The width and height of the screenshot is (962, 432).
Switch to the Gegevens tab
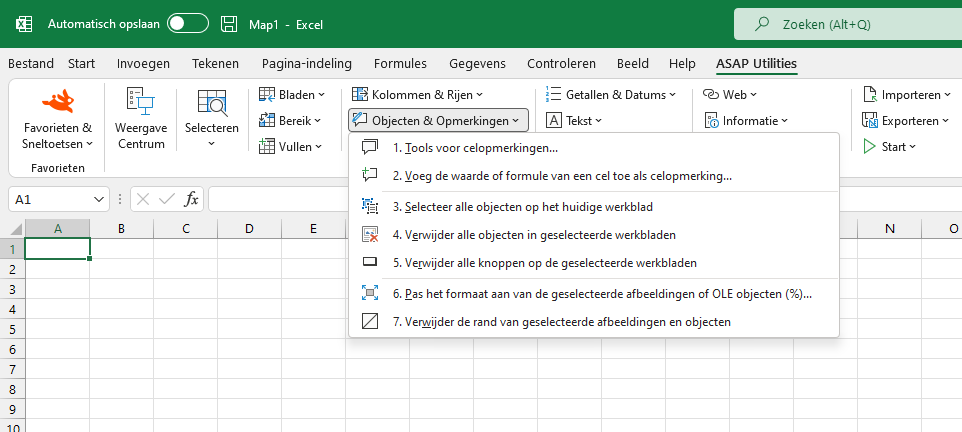477,63
